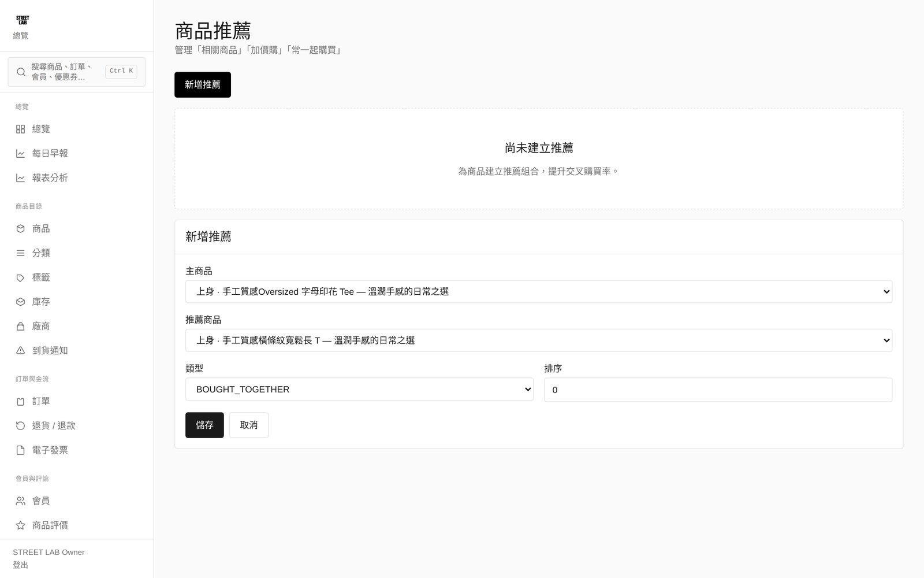Click the 尚未建立推薦 empty state heading
This screenshot has height=578, width=924.
(539, 148)
